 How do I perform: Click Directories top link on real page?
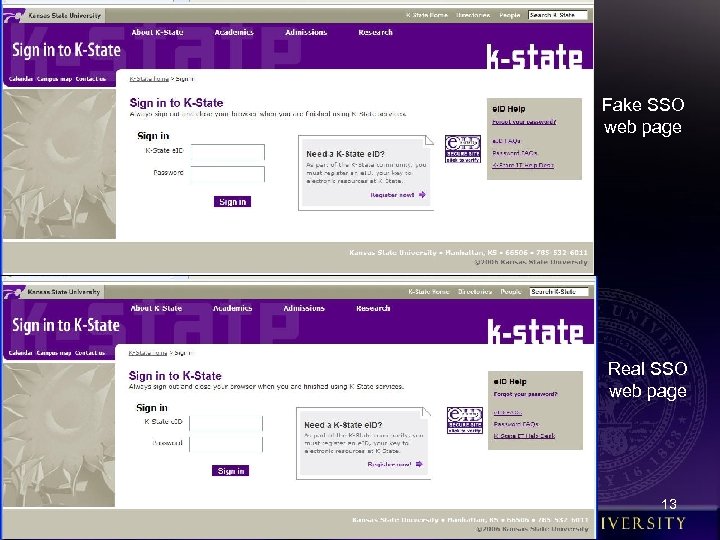coord(475,292)
